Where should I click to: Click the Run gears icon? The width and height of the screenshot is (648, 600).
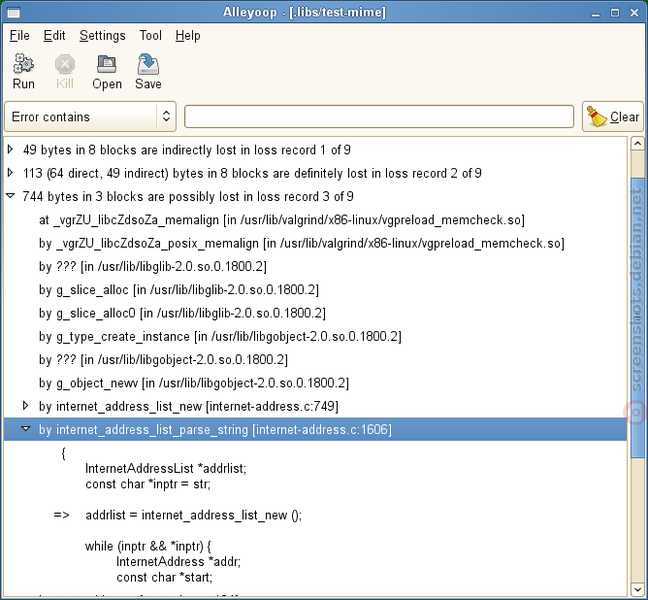click(24, 64)
